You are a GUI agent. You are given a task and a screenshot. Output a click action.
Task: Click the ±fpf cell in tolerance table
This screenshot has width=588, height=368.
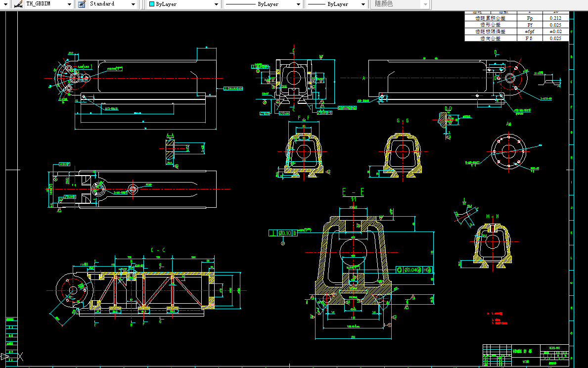[x=529, y=31]
